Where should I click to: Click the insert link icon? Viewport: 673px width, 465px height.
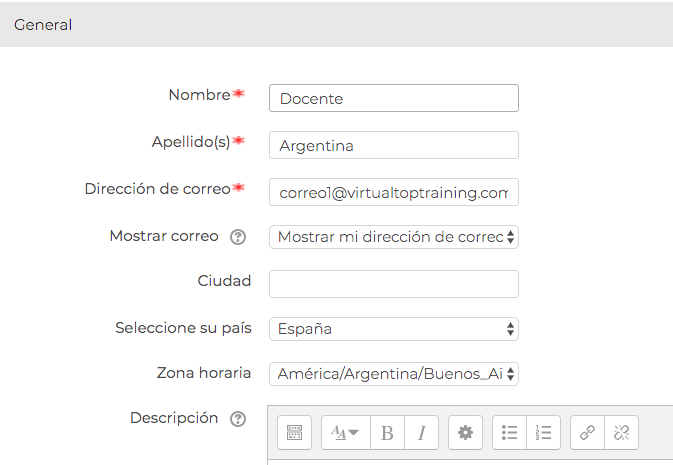(588, 432)
